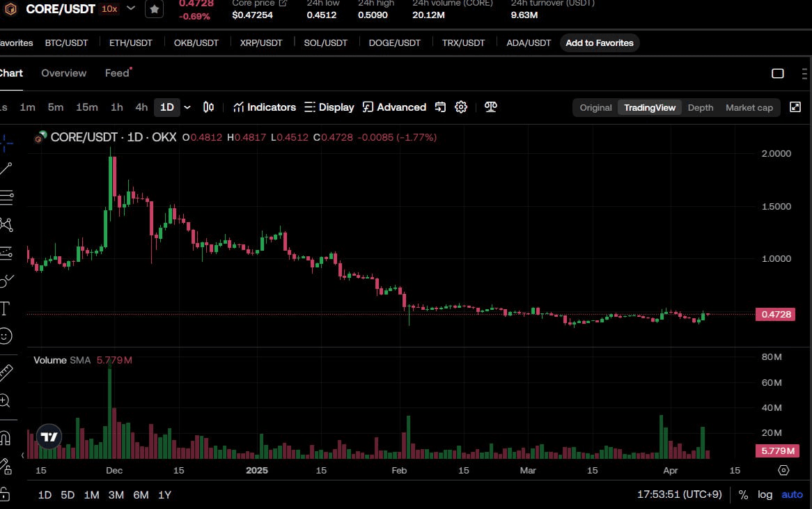This screenshot has height=509, width=812.
Task: Switch to the Overview tab
Action: click(64, 72)
